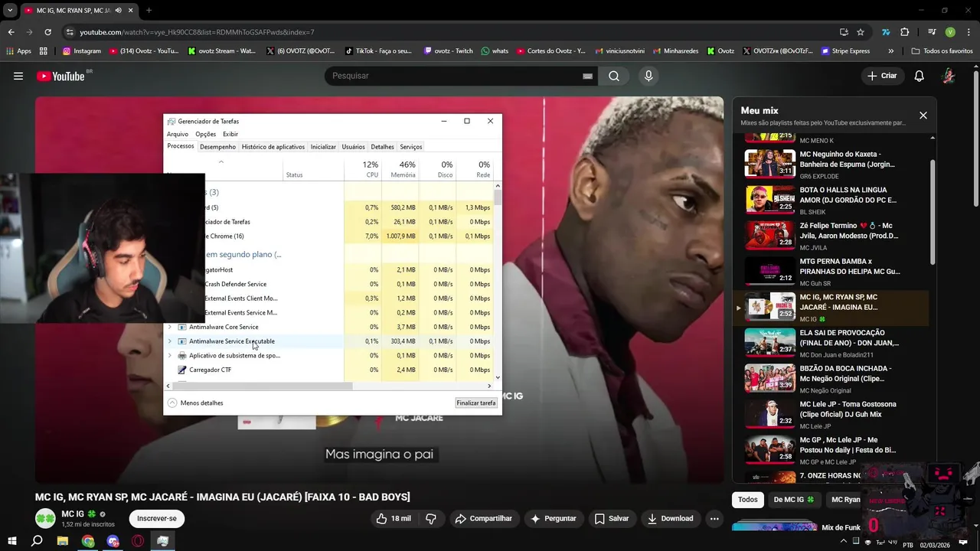Switch to the Usuários tab
The height and width of the screenshot is (551, 980).
tap(353, 147)
